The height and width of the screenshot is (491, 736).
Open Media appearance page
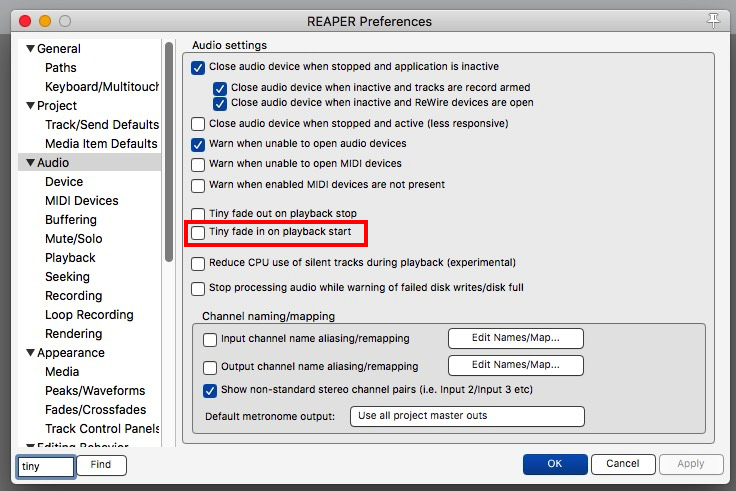[62, 372]
